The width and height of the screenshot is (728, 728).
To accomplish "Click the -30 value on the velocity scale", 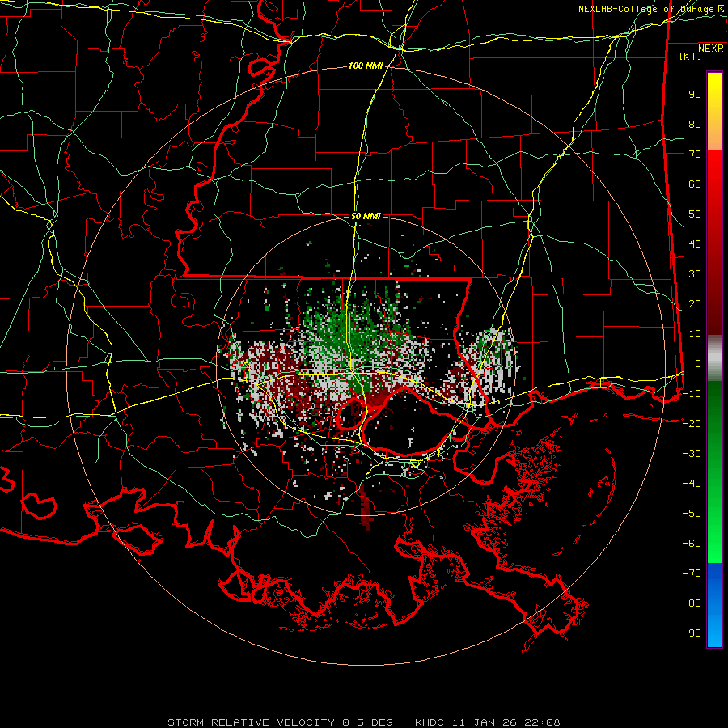I will click(692, 454).
